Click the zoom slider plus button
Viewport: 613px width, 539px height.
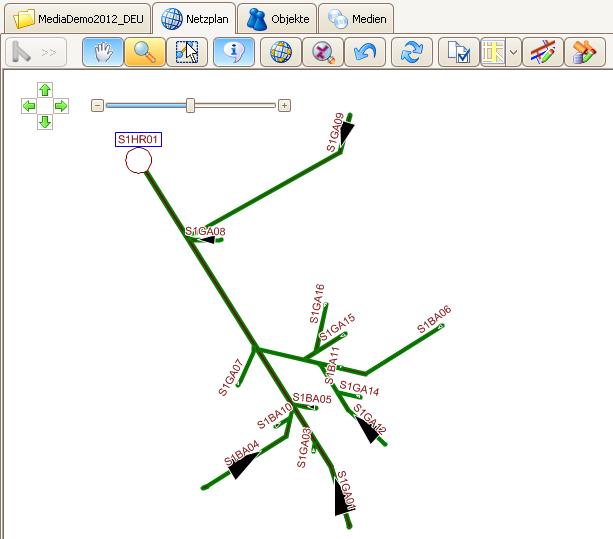(284, 106)
